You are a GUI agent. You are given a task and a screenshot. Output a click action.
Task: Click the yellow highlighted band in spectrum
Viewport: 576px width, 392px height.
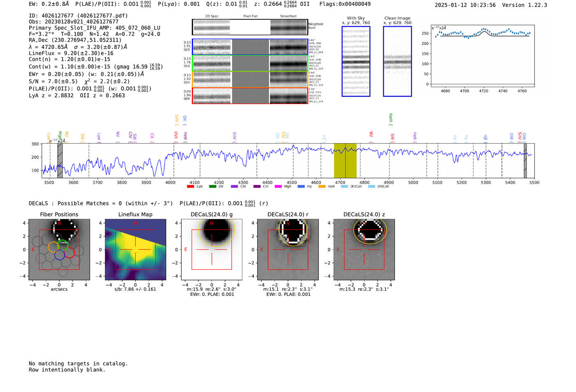click(x=345, y=161)
